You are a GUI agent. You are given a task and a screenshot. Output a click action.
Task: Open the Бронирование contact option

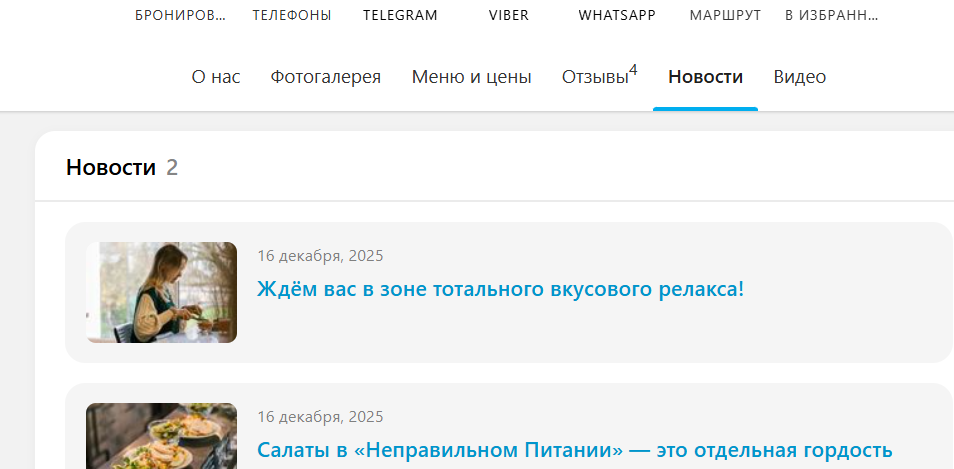point(180,16)
